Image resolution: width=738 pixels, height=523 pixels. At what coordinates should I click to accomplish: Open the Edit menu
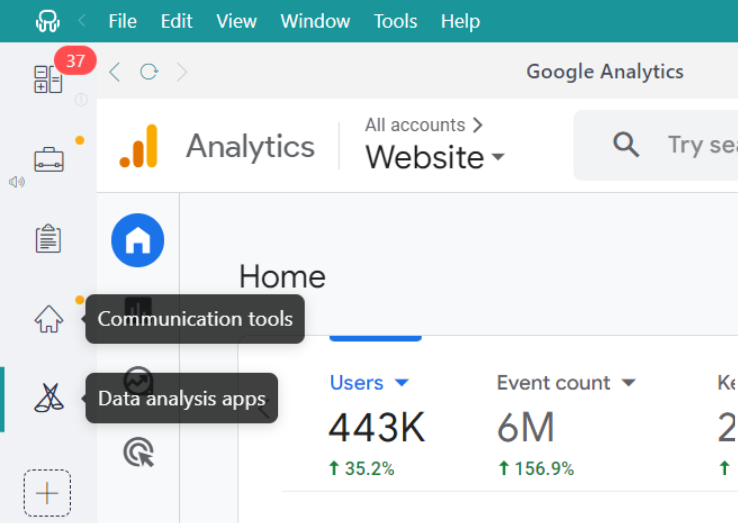(176, 21)
